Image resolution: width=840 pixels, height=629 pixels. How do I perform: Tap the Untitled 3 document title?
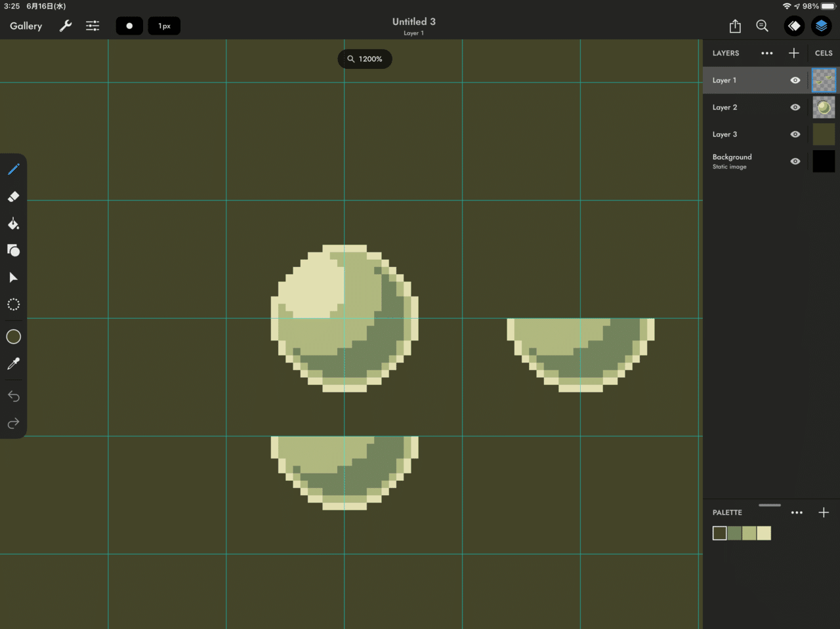(x=413, y=22)
